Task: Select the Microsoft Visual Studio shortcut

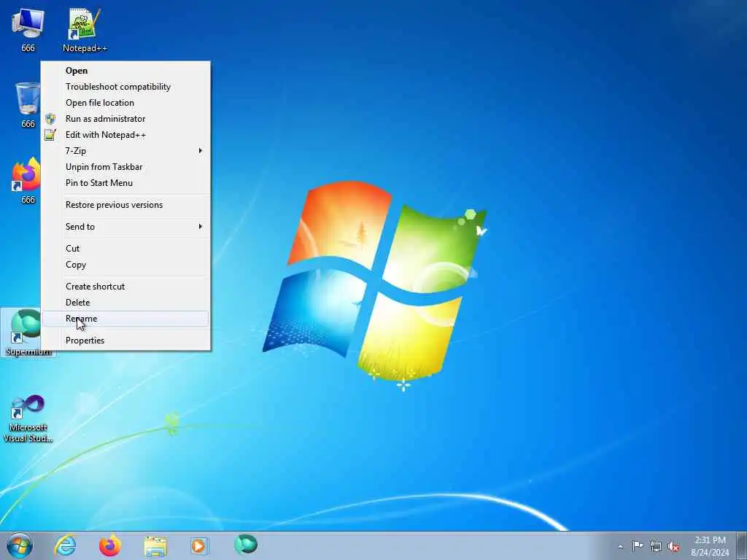Action: pos(28,418)
